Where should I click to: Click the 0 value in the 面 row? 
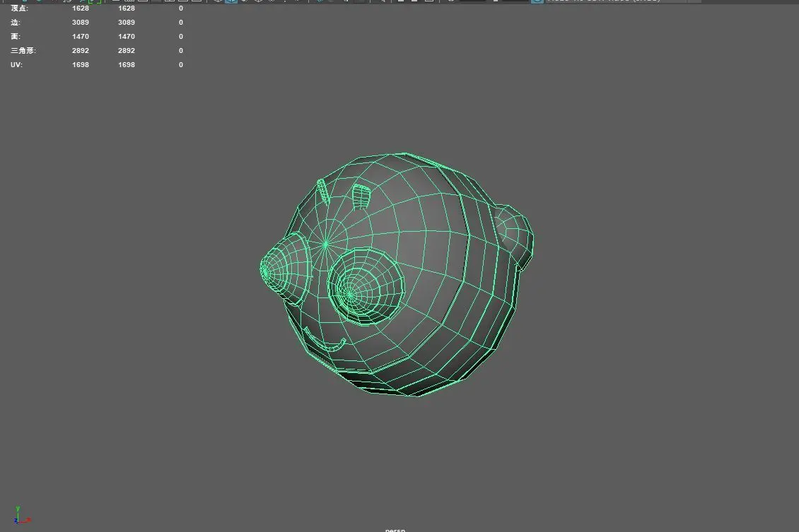[181, 37]
